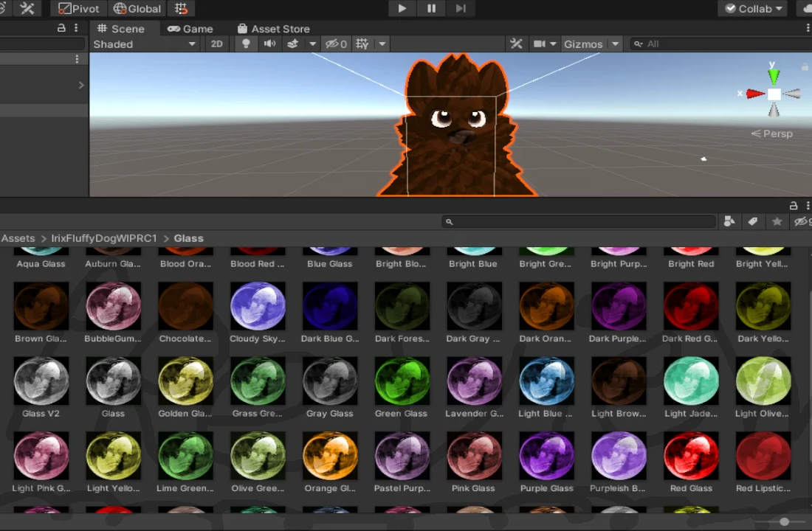This screenshot has height=531, width=812.
Task: Select Chocolate material
Action: coord(185,306)
